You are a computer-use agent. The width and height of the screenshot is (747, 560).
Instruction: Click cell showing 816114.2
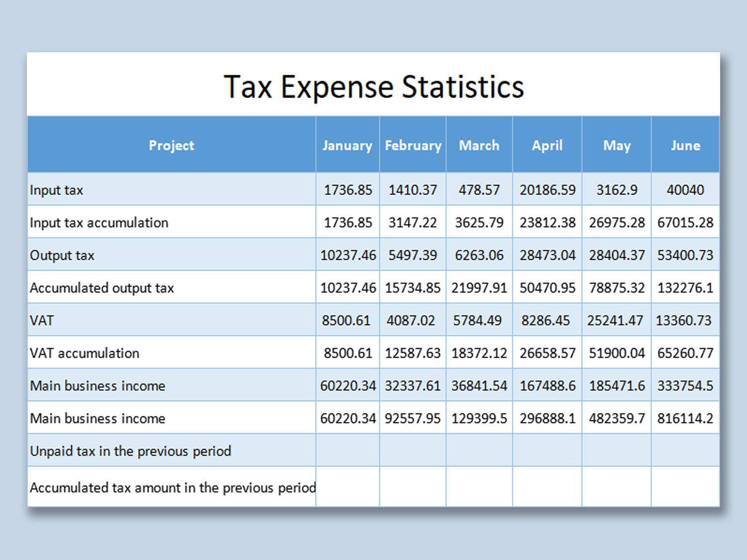tap(685, 418)
